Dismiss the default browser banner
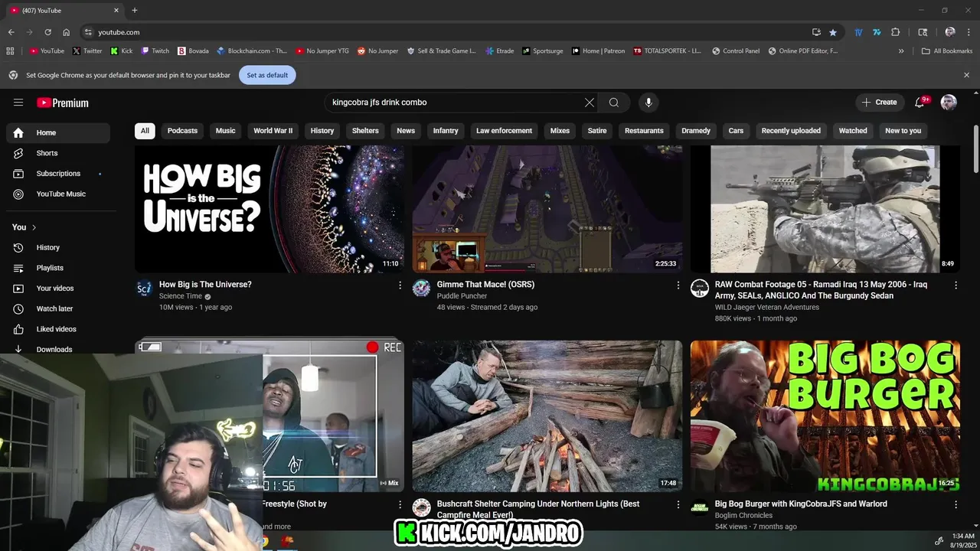 tap(966, 75)
